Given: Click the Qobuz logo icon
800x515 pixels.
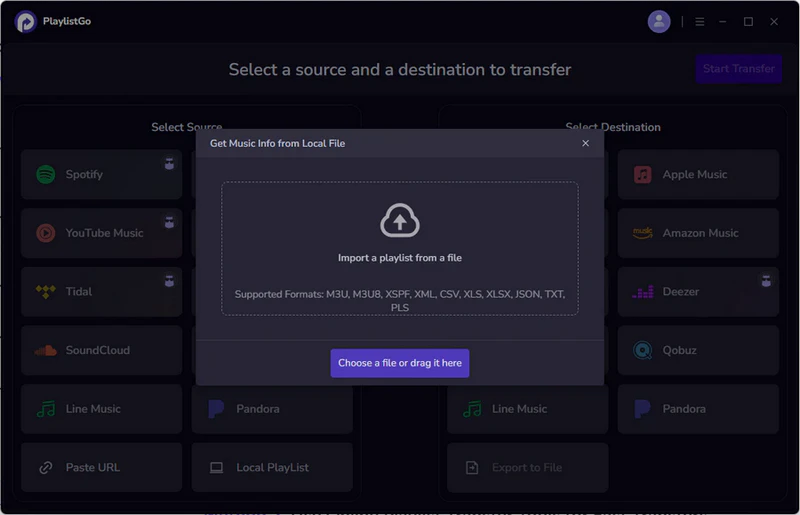Looking at the screenshot, I should coord(642,350).
